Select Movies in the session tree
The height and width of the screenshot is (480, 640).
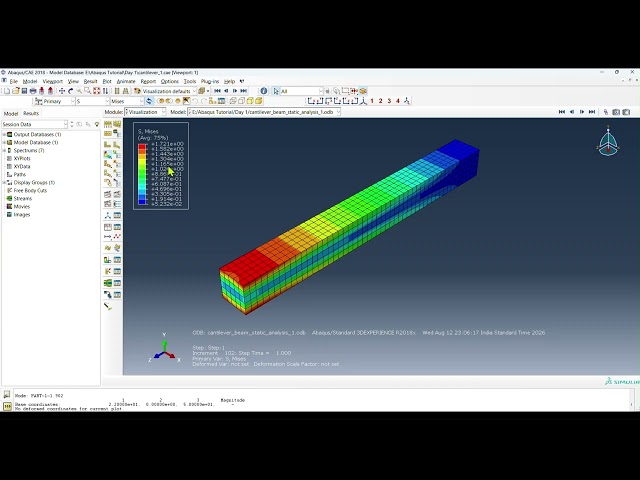point(22,206)
